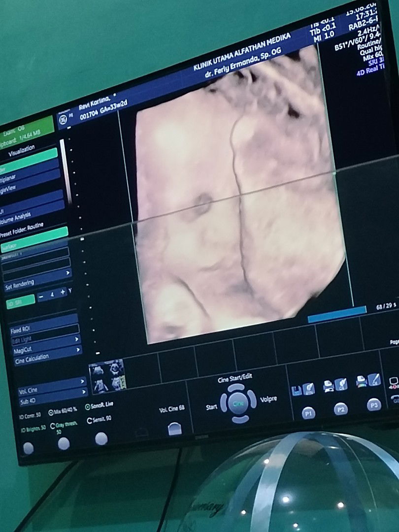Select the Gray thresh. radio option
Viewport: 399px width, 532px height.
pos(53,426)
